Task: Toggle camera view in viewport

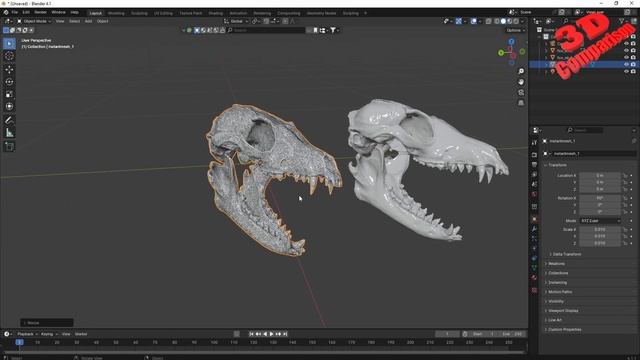Action: click(x=521, y=93)
